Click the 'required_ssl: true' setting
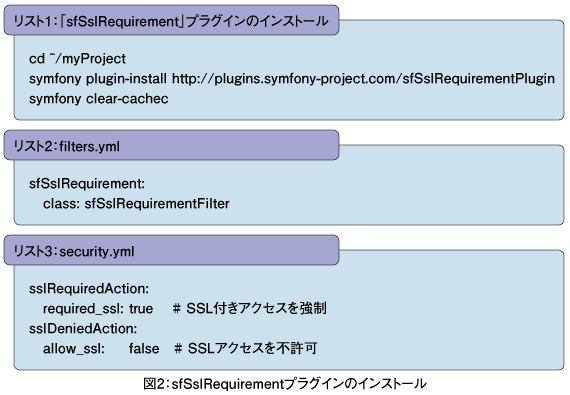This screenshot has height=395, width=570. [x=98, y=309]
